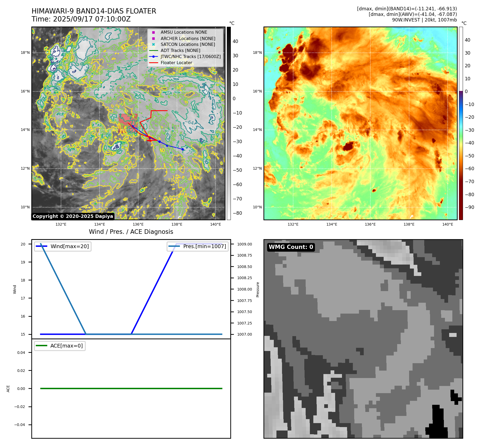Select the 'AMSU Locations NONE' legend entry

pos(184,32)
